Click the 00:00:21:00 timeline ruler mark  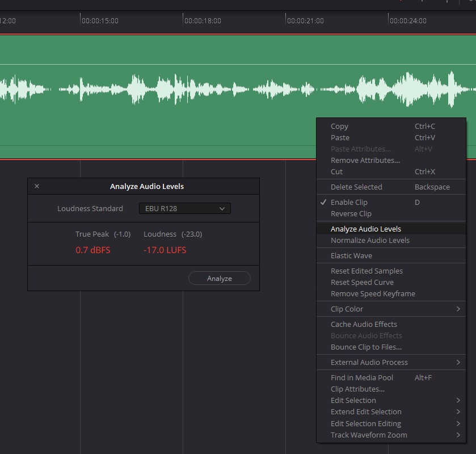[x=305, y=21]
